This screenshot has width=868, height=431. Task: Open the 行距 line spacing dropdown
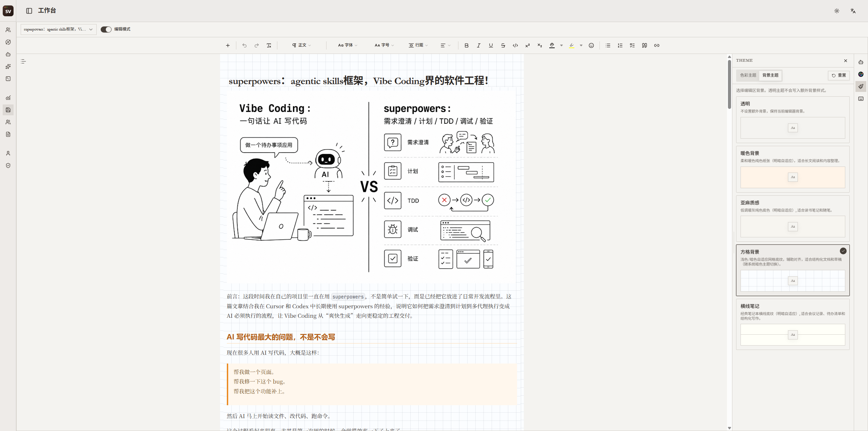(x=418, y=45)
